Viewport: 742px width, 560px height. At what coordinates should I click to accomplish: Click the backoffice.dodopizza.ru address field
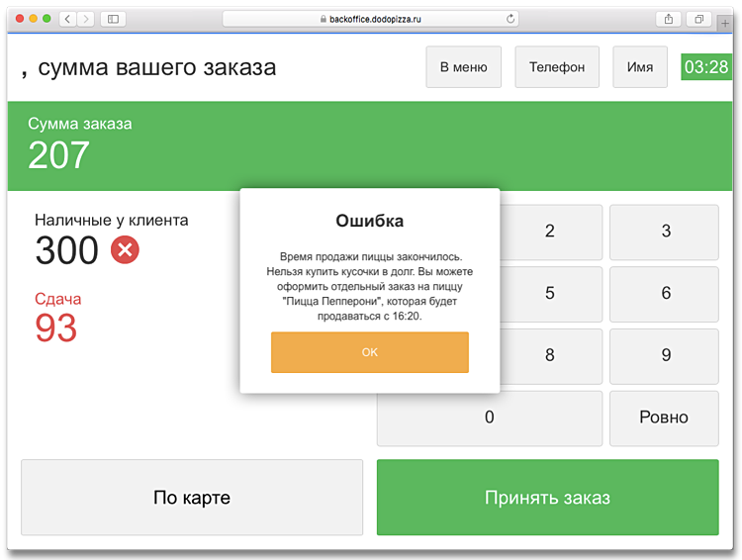click(371, 19)
